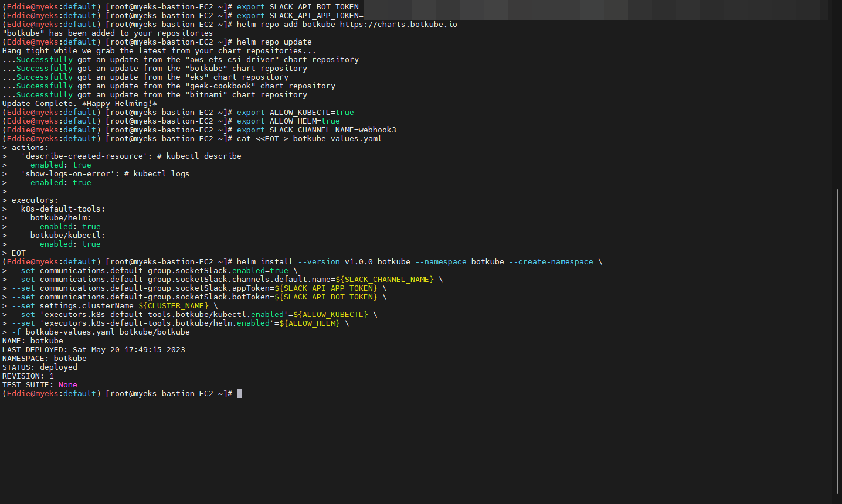Click the "${ALLOW_HELM}" variable
842x504 pixels.
tap(310, 323)
